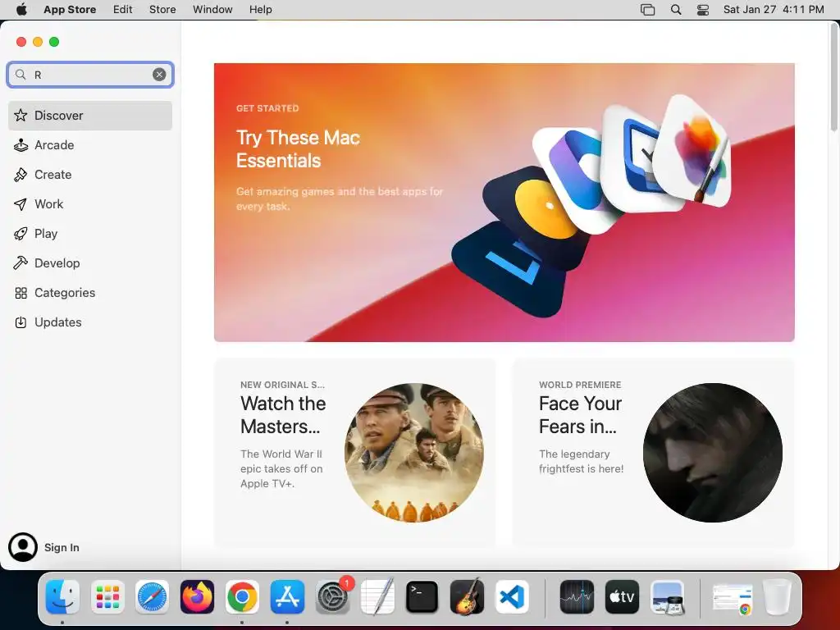This screenshot has width=840, height=630.
Task: Click the Stage Manager icon in the menu bar
Action: (x=648, y=10)
